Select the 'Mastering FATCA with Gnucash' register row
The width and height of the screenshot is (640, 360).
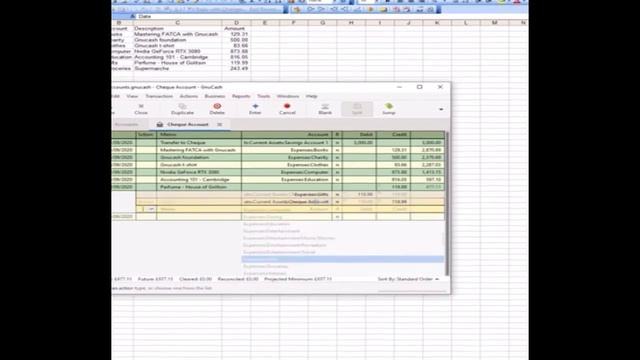coord(278,150)
